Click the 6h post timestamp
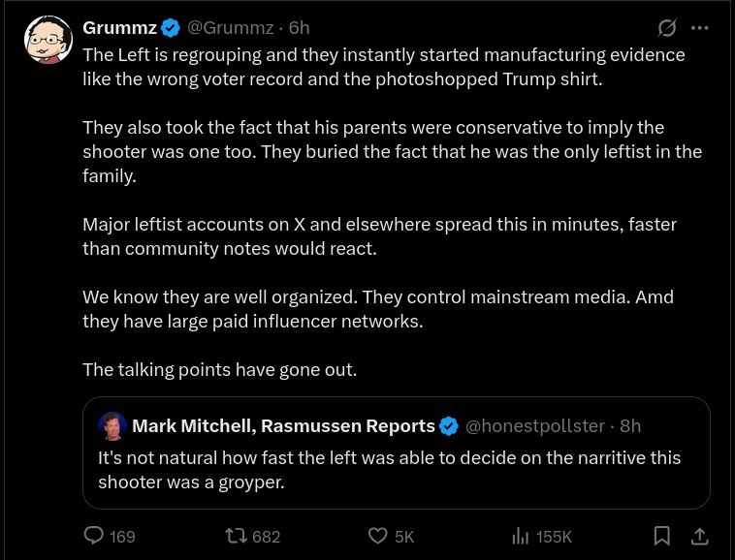Screen dimensions: 735x560 pos(299,28)
